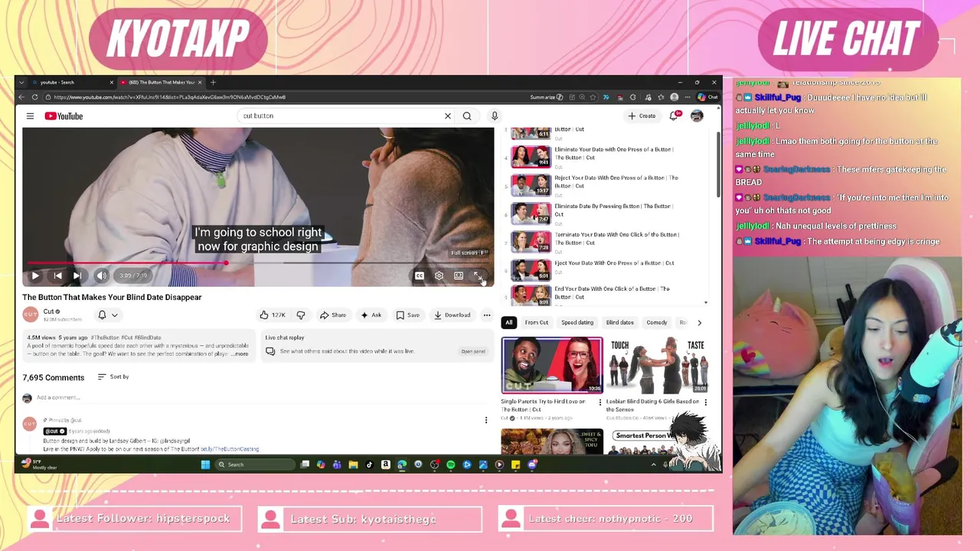The image size is (980, 551).
Task: Open YouTube notifications bell
Action: [x=674, y=116]
